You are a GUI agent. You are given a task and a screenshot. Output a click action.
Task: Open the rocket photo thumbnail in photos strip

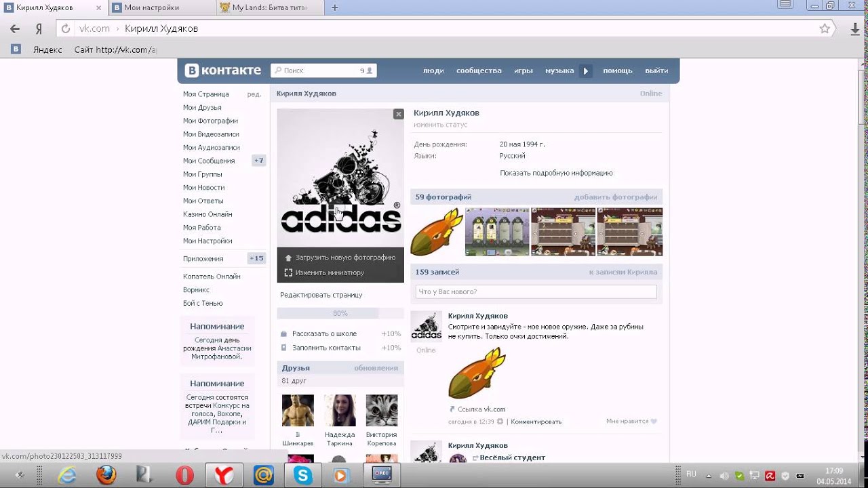(437, 232)
